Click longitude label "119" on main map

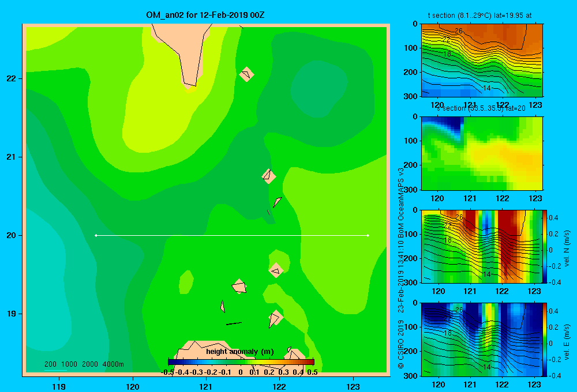pos(59,386)
